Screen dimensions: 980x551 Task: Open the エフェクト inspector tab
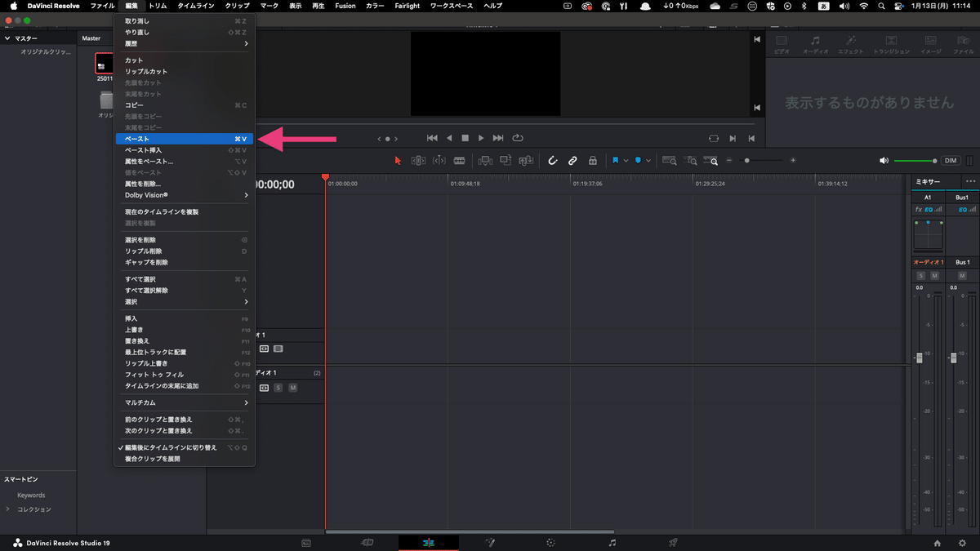pos(851,45)
